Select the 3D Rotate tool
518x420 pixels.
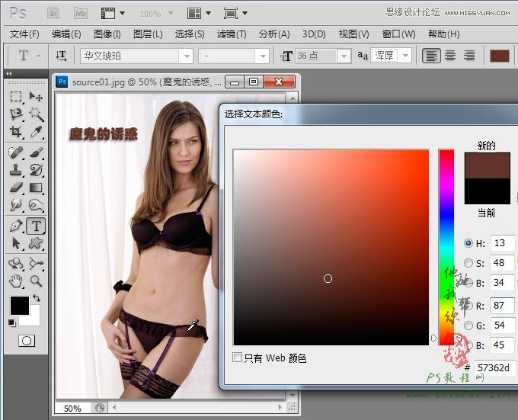click(x=16, y=264)
